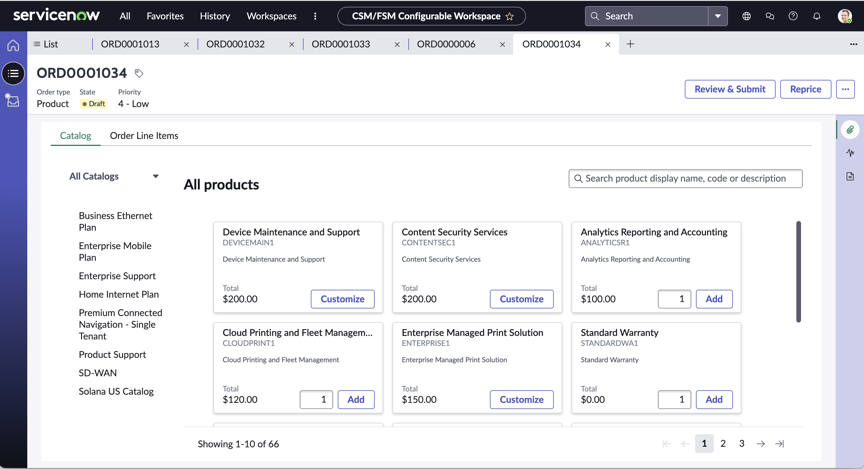Switch to the ORD0000006 tab
Image resolution: width=864 pixels, height=469 pixels.
[x=446, y=44]
